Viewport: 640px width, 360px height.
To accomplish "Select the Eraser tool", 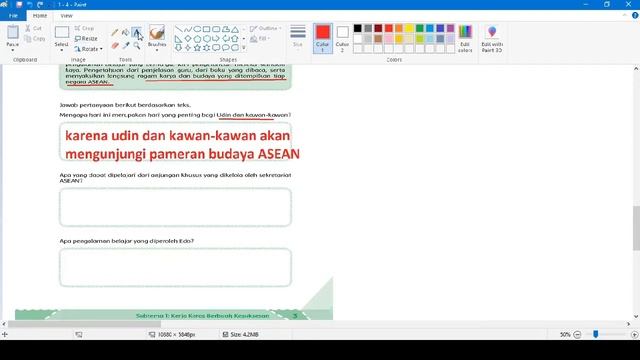I will click(x=115, y=45).
